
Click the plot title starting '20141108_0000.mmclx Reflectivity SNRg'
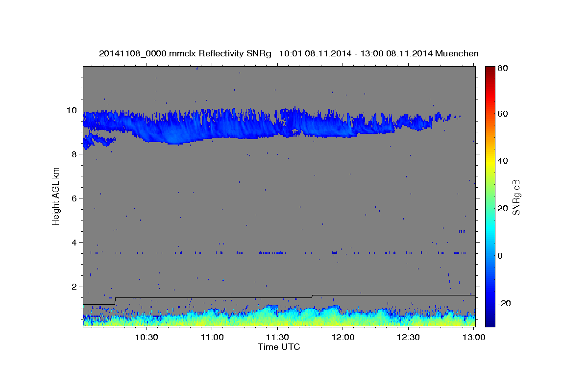289,53
